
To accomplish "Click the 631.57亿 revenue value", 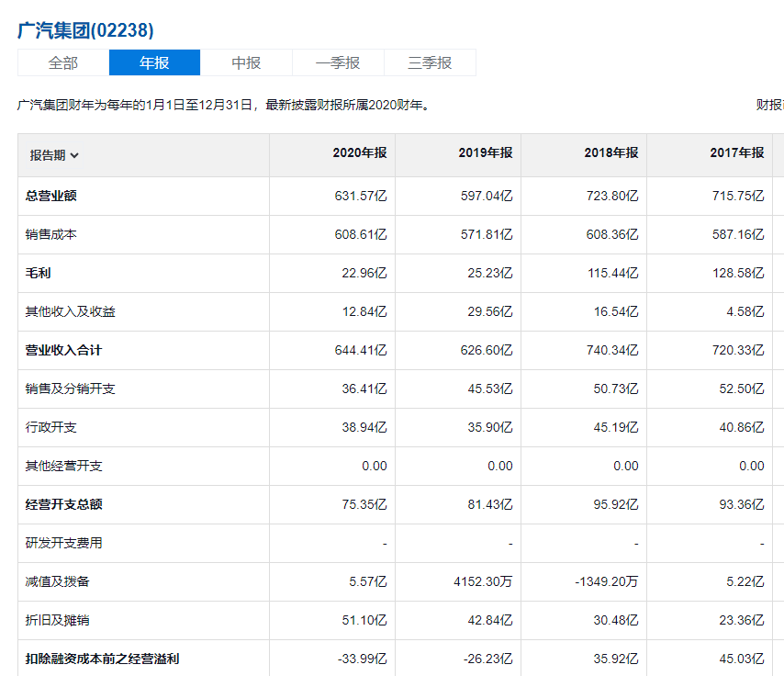I will point(361,196).
